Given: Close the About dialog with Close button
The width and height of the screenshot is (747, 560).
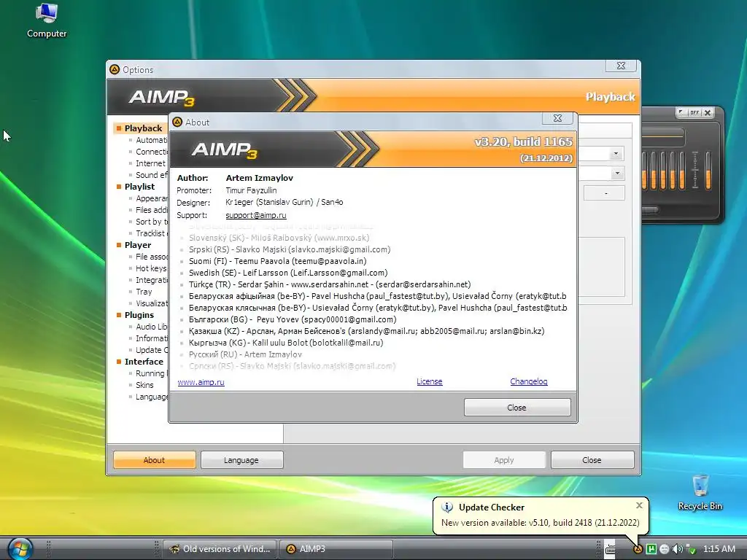Looking at the screenshot, I should point(517,408).
